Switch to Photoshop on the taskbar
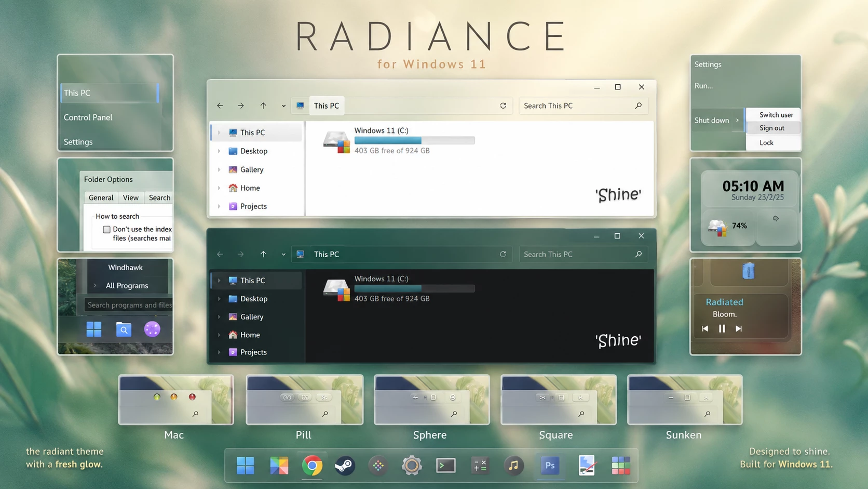868x489 pixels. pos(550,466)
